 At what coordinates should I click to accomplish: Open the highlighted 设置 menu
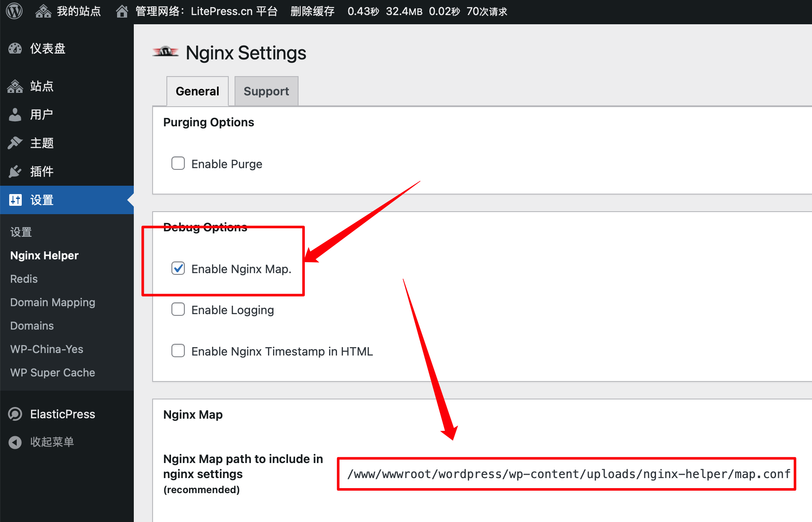coord(67,200)
